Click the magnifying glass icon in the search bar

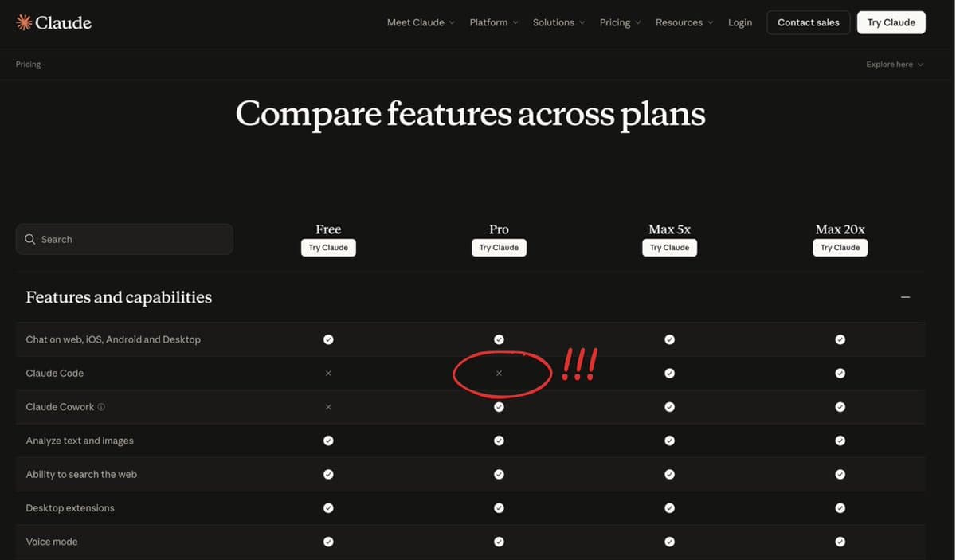[x=29, y=239]
